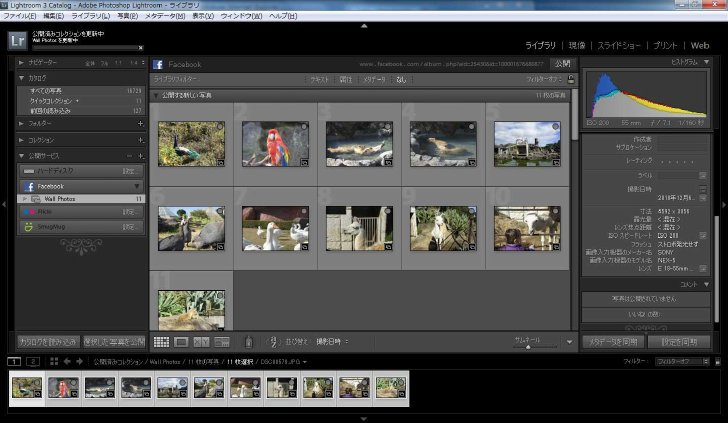Open the File menu
The width and height of the screenshot is (728, 423).
[20, 16]
